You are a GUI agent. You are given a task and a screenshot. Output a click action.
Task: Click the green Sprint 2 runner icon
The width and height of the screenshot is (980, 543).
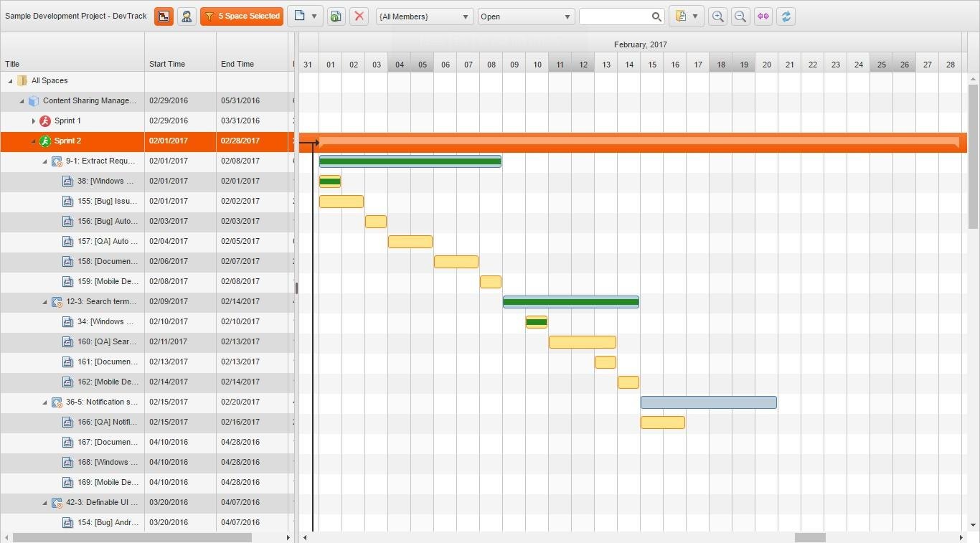tap(45, 141)
